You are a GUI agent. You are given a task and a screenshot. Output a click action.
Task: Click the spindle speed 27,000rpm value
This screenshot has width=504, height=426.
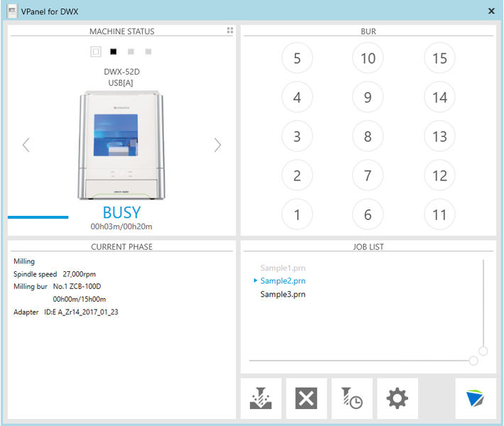(x=79, y=274)
